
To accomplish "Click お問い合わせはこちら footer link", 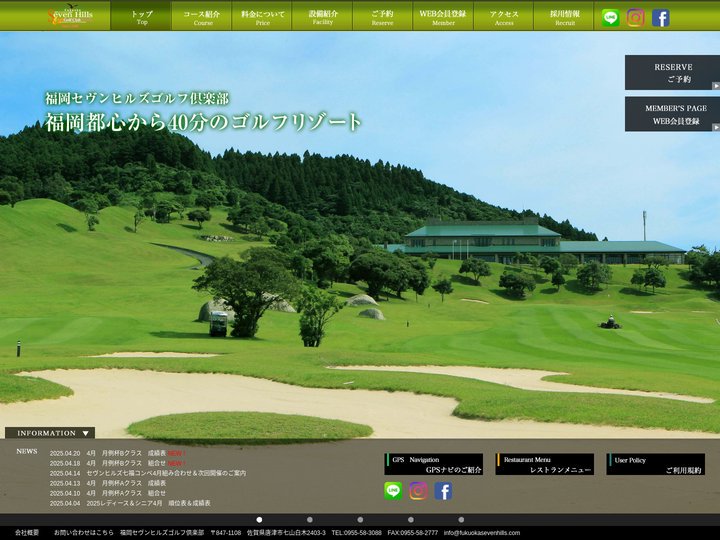I will [x=84, y=533].
